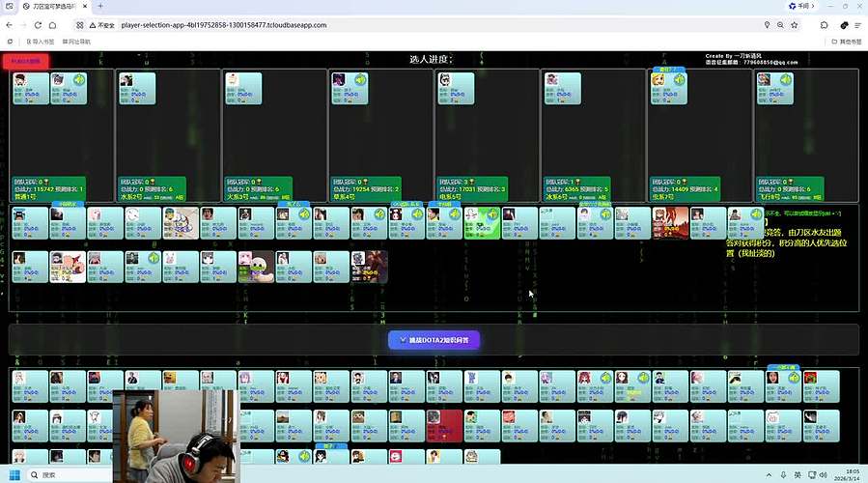Select the 刀区宝可梦选马 browser tab

coord(53,7)
